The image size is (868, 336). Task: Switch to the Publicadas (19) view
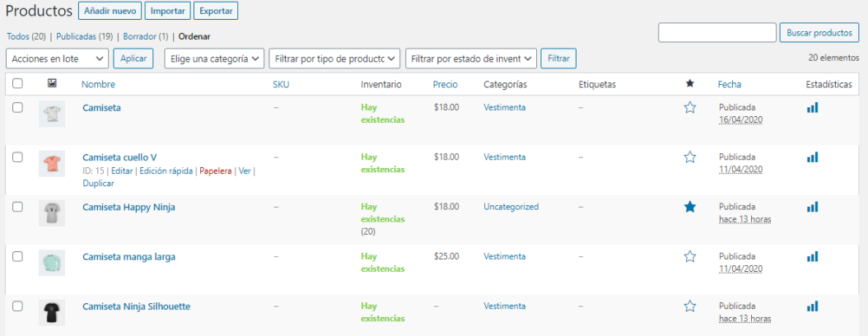coord(84,36)
